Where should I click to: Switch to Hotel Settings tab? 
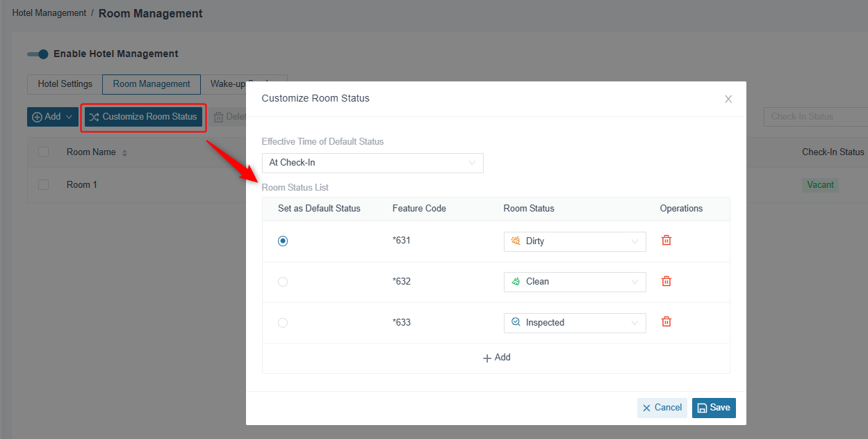(65, 84)
